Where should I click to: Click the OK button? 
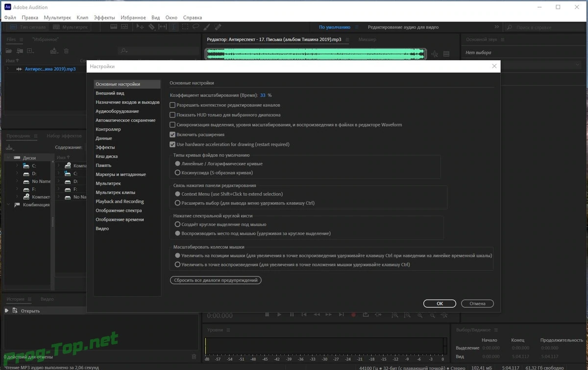[440, 303]
